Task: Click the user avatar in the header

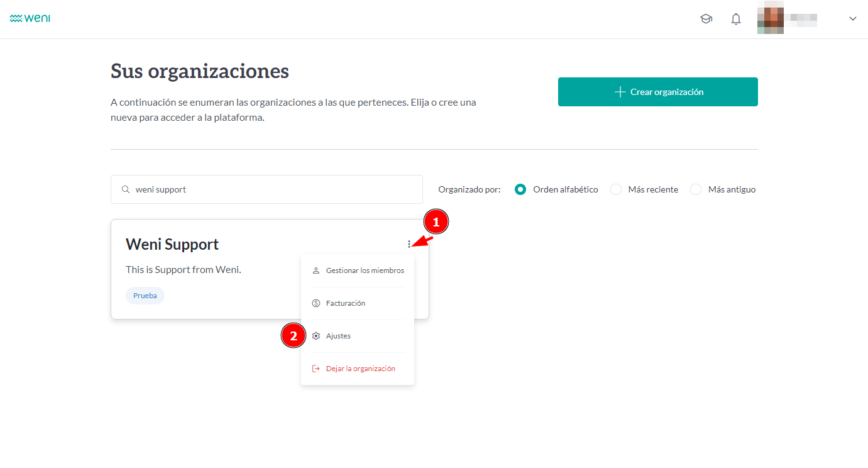Action: pos(771,18)
